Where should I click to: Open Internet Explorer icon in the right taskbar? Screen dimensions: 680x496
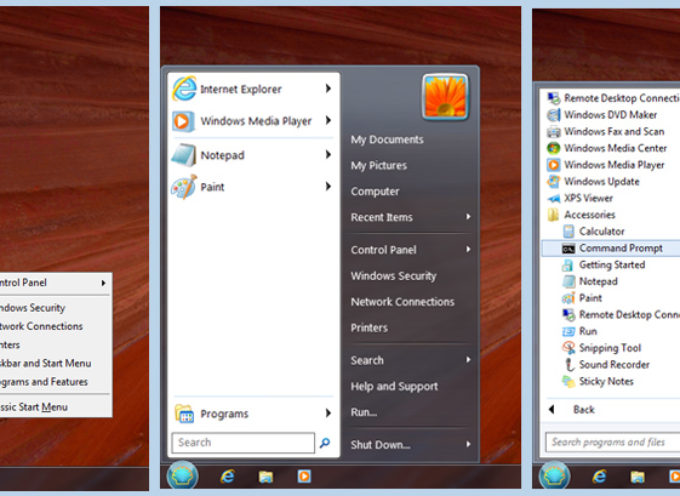point(599,476)
